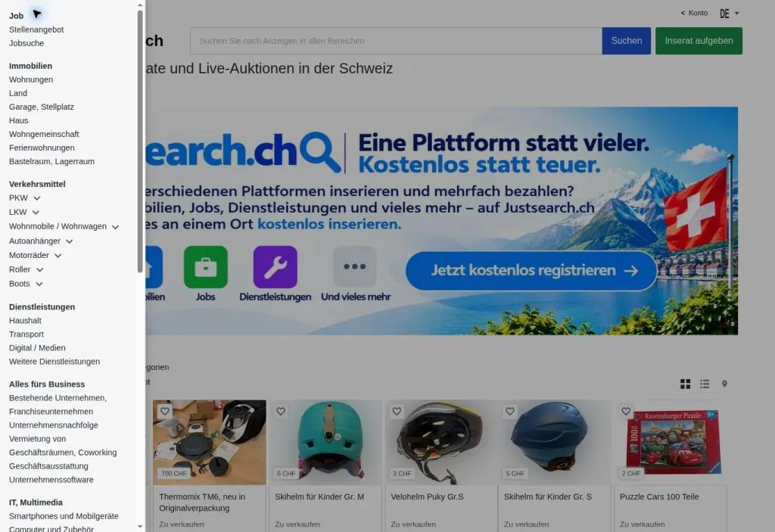The image size is (775, 532).
Task: Select Smartphones und Mobilgeräte category
Action: tap(64, 516)
